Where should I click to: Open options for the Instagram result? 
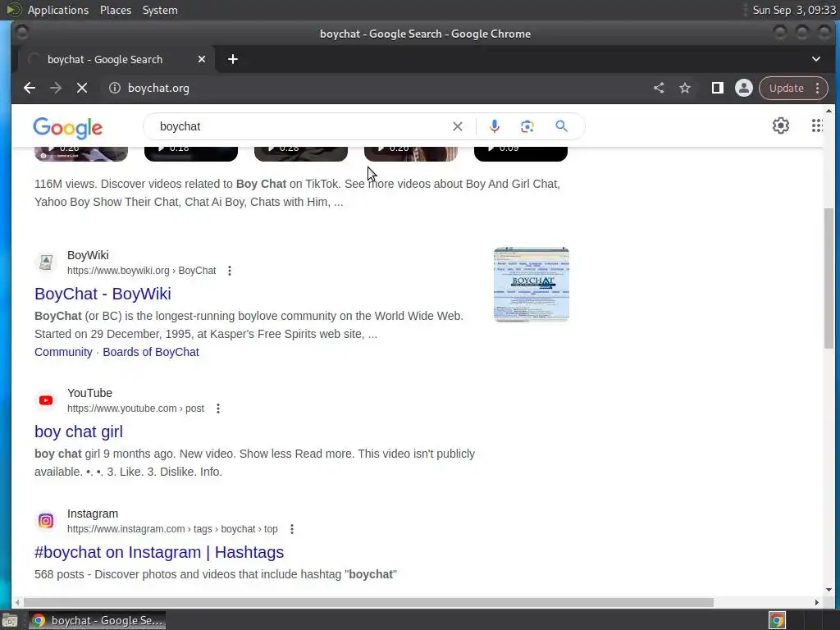pos(292,529)
